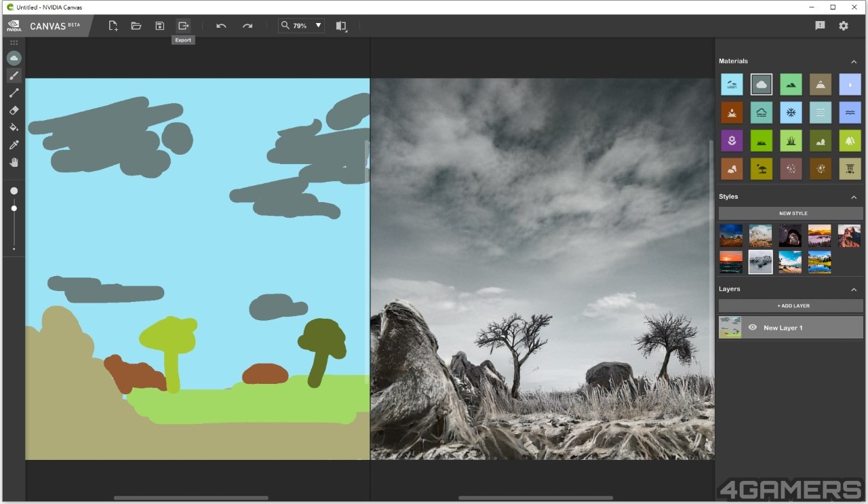This screenshot has width=868, height=504.
Task: Pick the mauve gravel dots material
Action: (791, 169)
